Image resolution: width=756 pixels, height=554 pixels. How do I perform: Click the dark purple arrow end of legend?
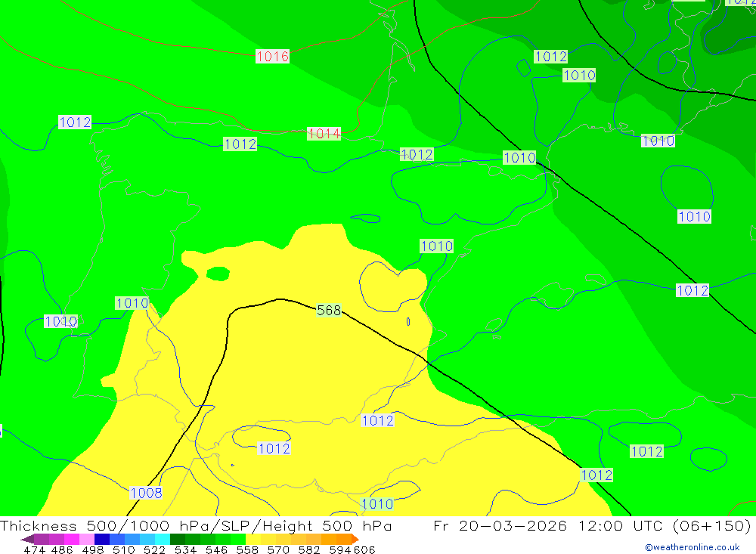tap(27, 540)
